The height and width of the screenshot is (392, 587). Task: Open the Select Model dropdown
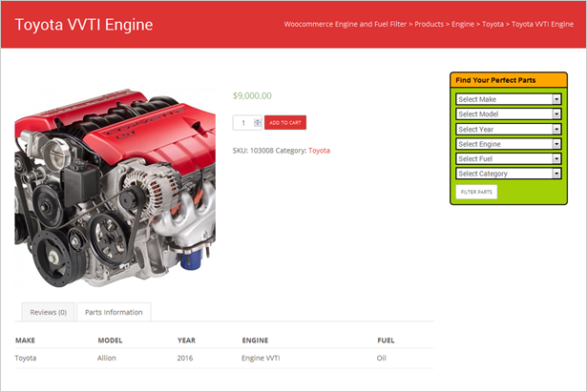point(509,114)
